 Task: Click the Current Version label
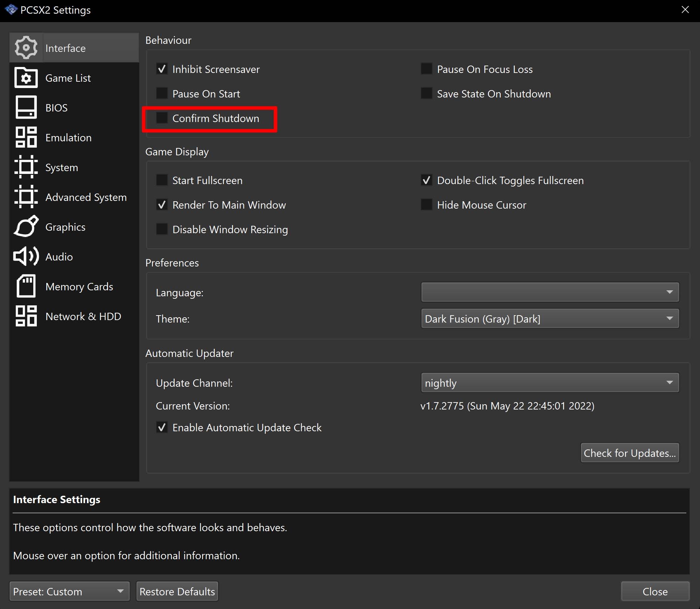coord(193,406)
